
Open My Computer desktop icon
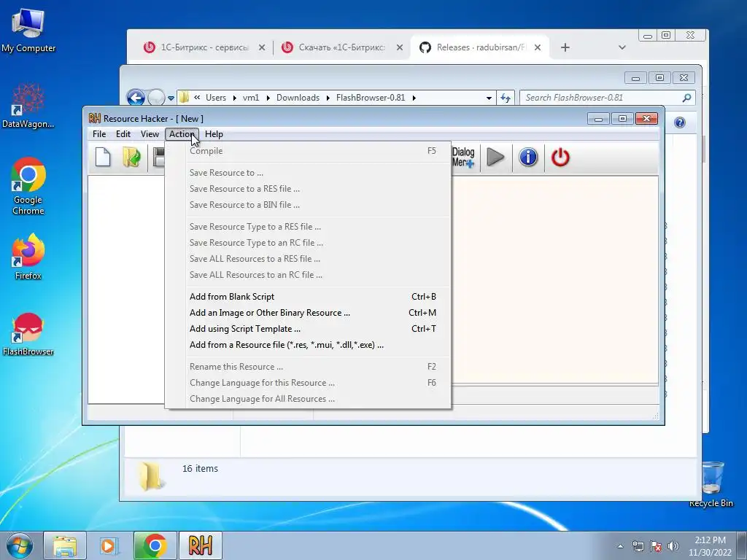pos(28,30)
